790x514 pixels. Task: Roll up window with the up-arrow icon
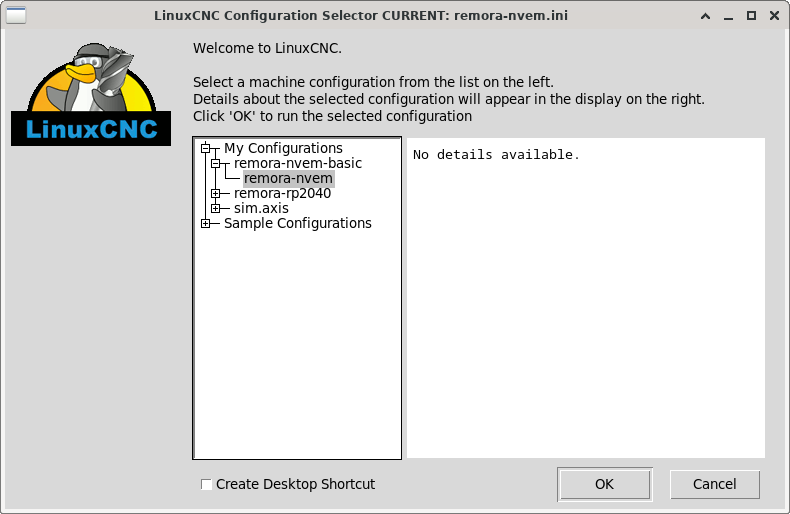[705, 16]
